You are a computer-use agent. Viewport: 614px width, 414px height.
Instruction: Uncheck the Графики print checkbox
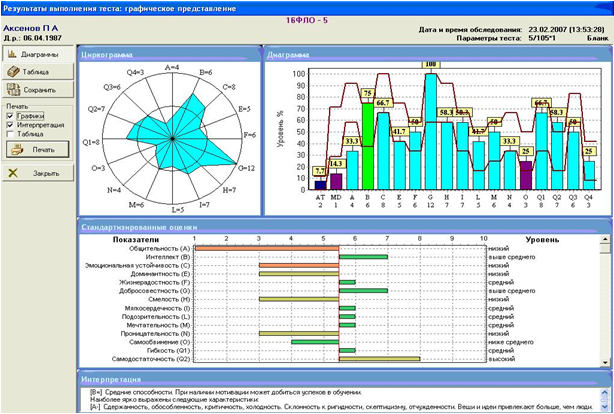click(11, 115)
